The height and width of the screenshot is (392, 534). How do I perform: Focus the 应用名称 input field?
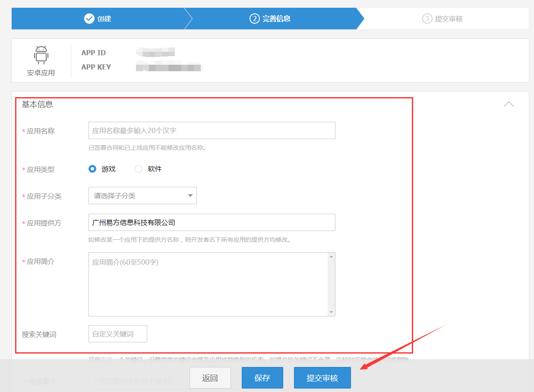point(212,130)
